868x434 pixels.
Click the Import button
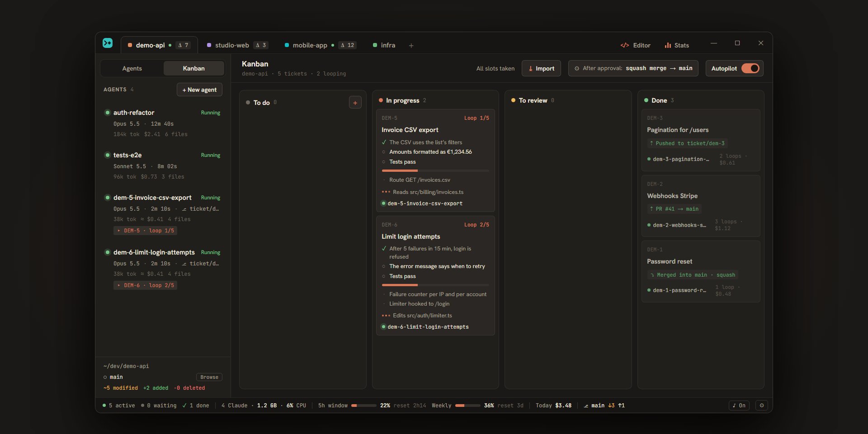(541, 68)
